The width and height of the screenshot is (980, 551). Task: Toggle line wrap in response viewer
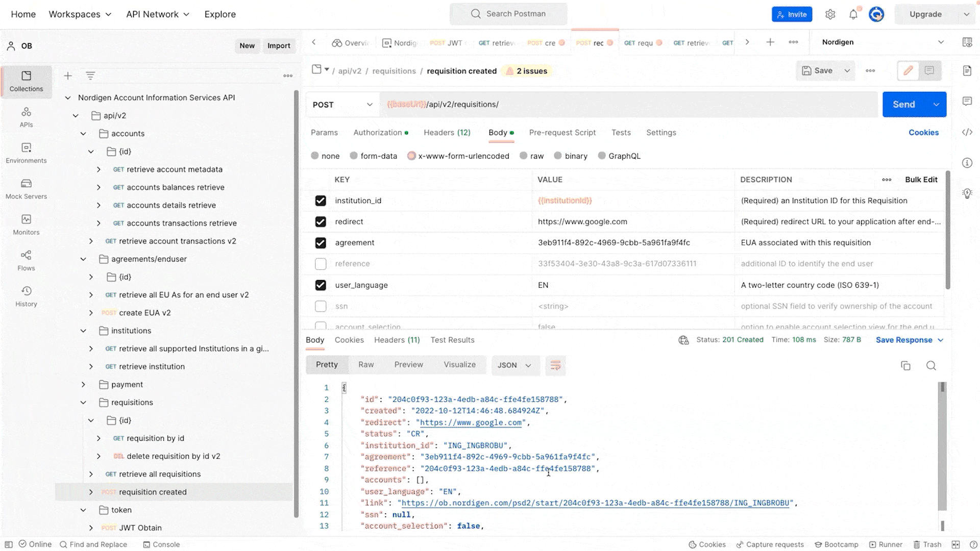pos(555,365)
